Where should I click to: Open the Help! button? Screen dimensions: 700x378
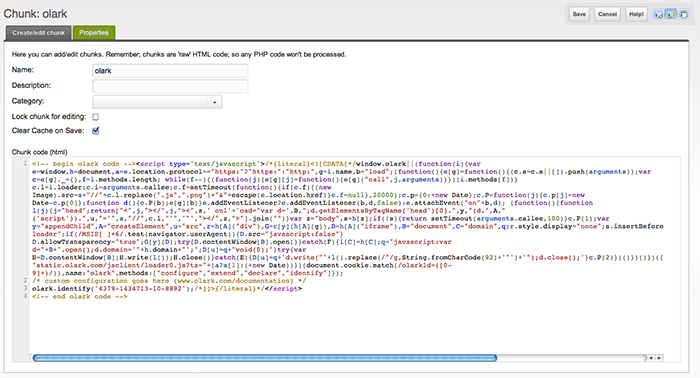tap(636, 14)
